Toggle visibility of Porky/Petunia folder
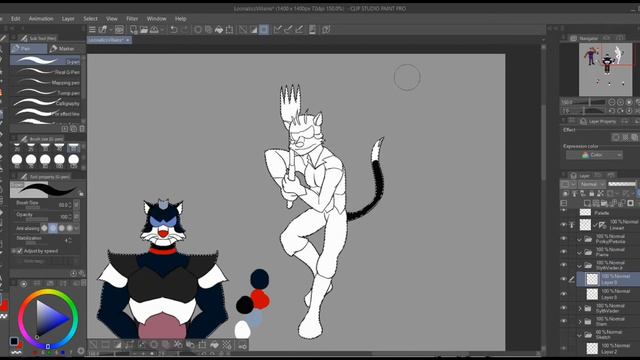Image resolution: width=640 pixels, height=360 pixels. coord(564,239)
